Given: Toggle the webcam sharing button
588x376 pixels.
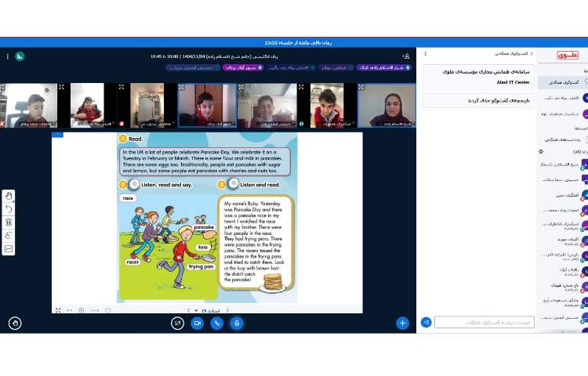Looking at the screenshot, I should pyautogui.click(x=197, y=323).
